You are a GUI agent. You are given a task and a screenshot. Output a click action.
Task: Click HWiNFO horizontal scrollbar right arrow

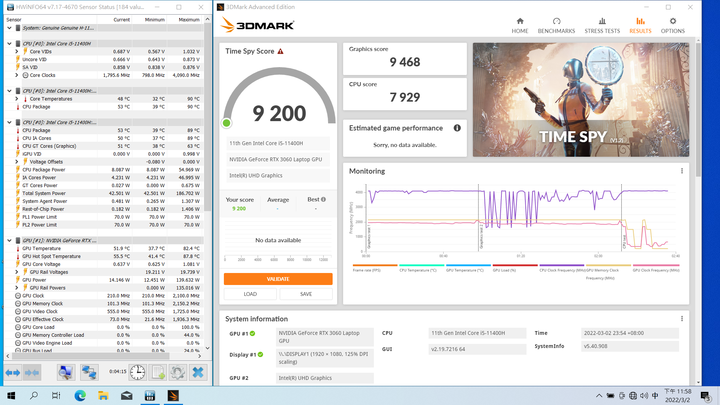(200, 356)
